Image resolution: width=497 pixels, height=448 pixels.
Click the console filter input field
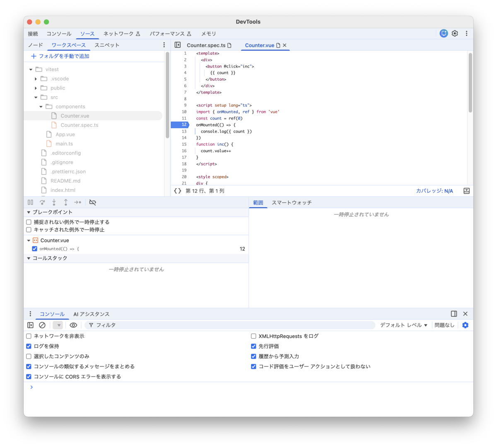(x=230, y=325)
